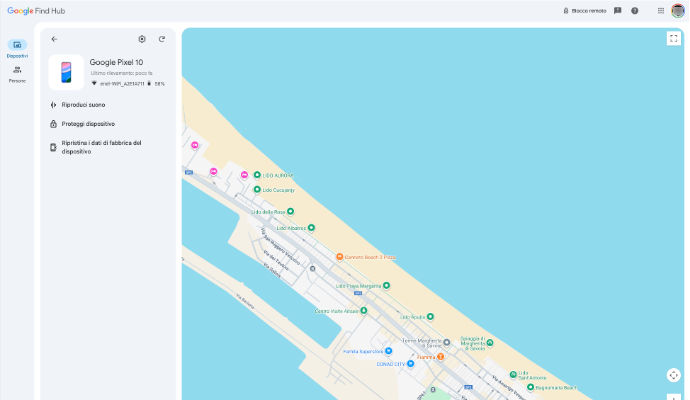Select Lido Aurora marker on map
This screenshot has height=400, width=690.
pyautogui.click(x=257, y=175)
